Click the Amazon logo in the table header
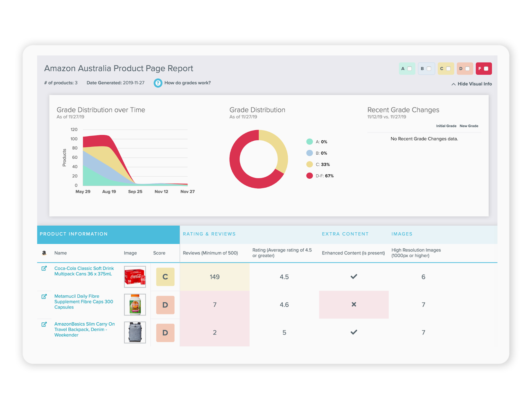Screen dimensions: 532x409 click(x=44, y=253)
